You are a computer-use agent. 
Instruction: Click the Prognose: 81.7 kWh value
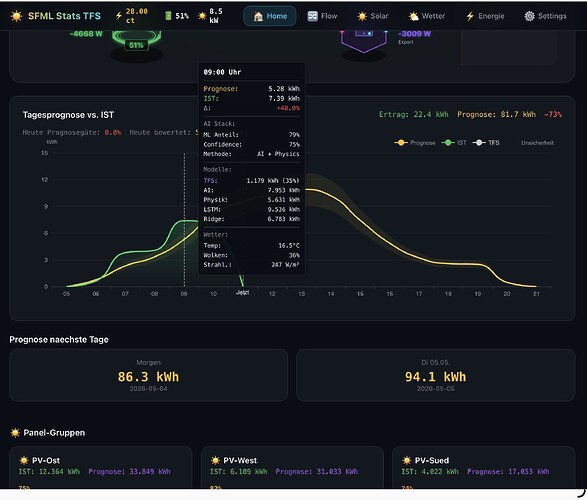pos(496,115)
